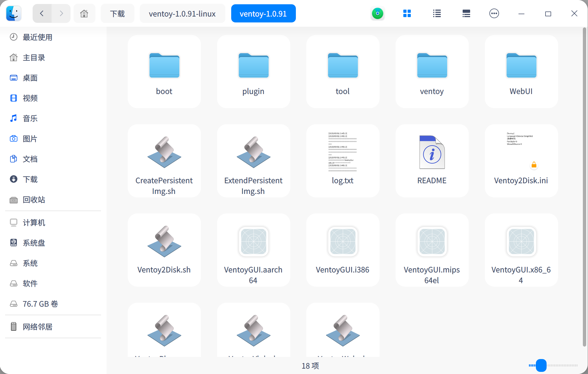Screen dimensions: 588x374
Task: Open 下载 breadcrumb segment
Action: 117,14
